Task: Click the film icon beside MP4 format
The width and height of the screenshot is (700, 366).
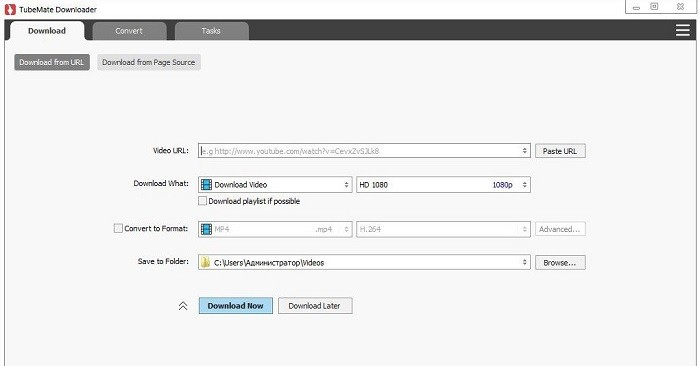Action: click(x=206, y=229)
